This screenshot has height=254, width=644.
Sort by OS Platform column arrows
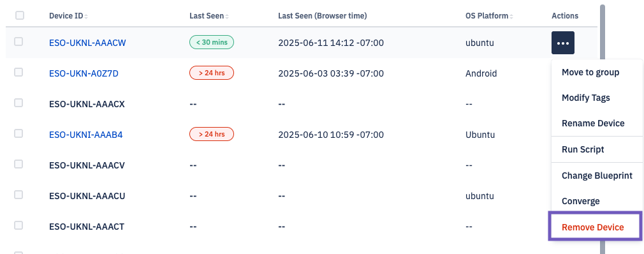tap(512, 16)
